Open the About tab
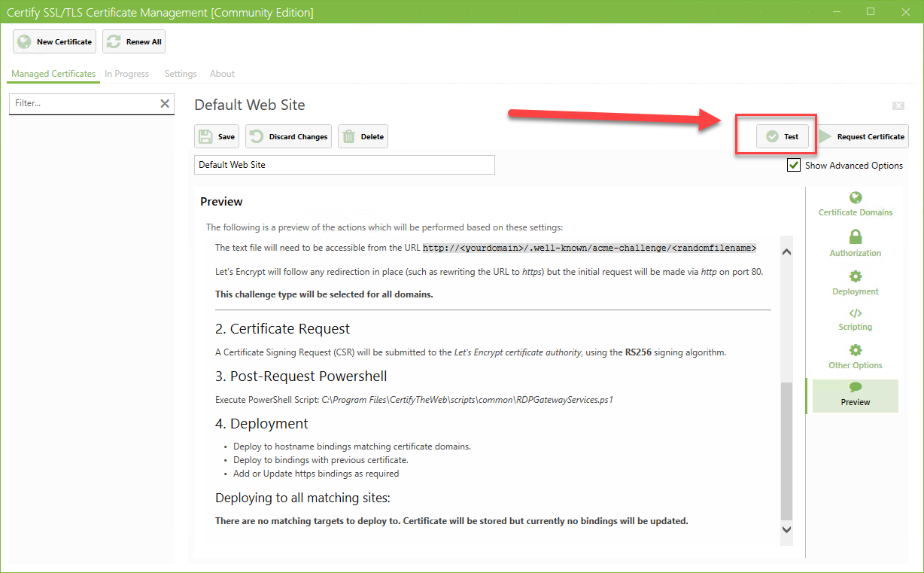This screenshot has height=573, width=924. click(x=222, y=74)
